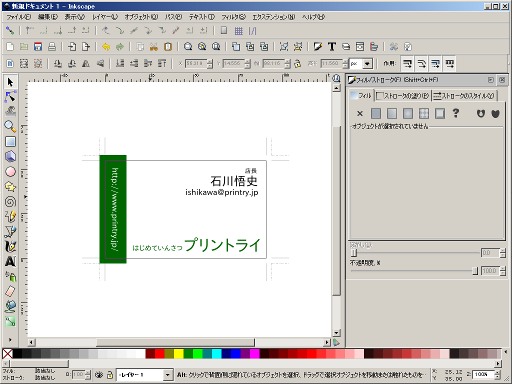Select the Pencil freehand tool
Viewport: 512px width, 384px height.
click(x=10, y=216)
